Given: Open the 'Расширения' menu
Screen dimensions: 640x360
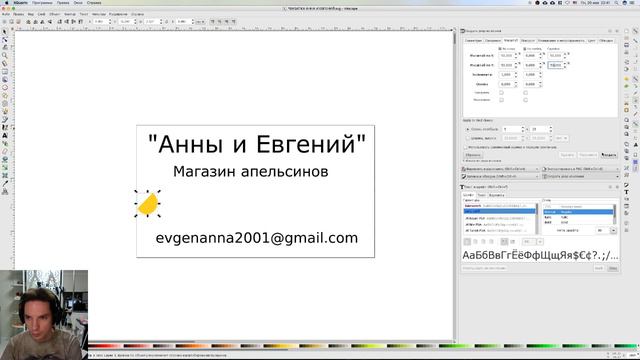Looking at the screenshot, I should pyautogui.click(x=118, y=14).
